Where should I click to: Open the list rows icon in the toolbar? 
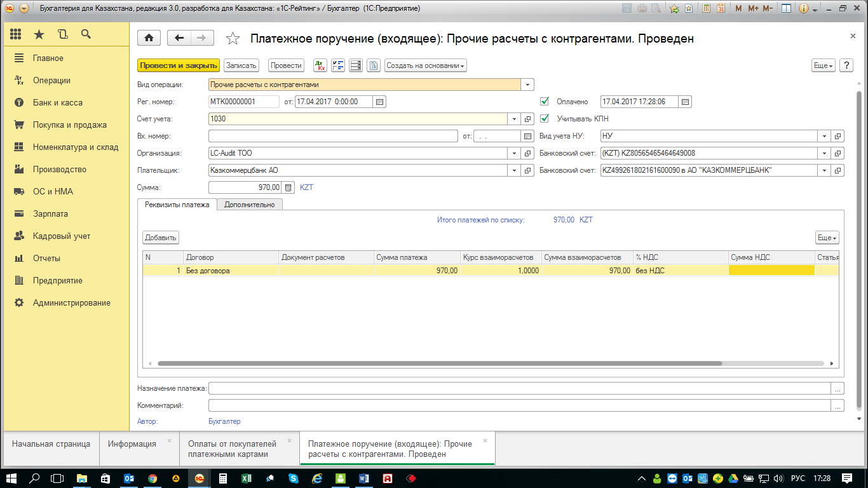pos(356,65)
